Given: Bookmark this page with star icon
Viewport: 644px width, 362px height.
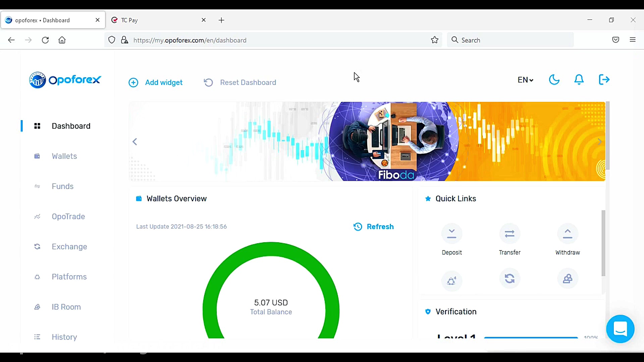Looking at the screenshot, I should (x=435, y=40).
